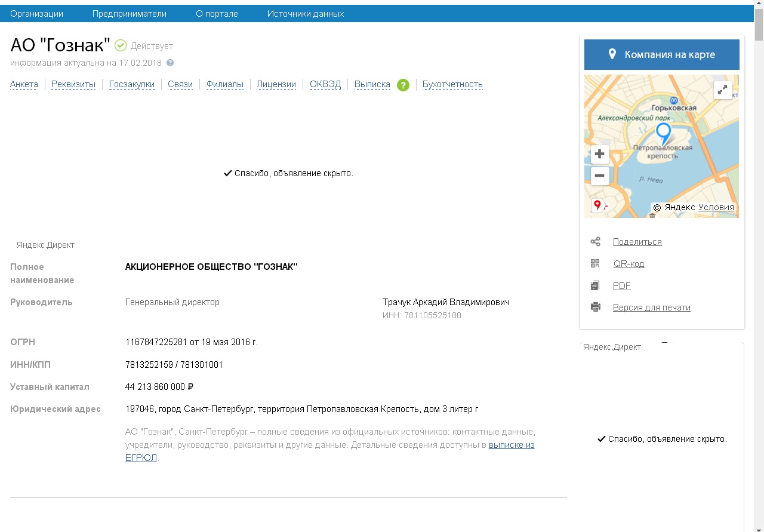The height and width of the screenshot is (532, 764).
Task: Click director name Трачук Аркадий Владимирович
Action: (446, 302)
